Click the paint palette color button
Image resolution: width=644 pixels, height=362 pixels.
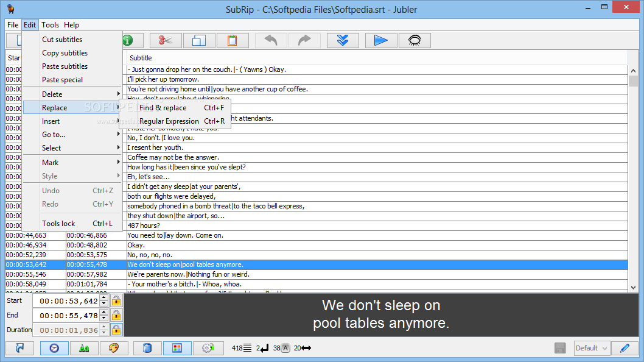[x=114, y=348]
